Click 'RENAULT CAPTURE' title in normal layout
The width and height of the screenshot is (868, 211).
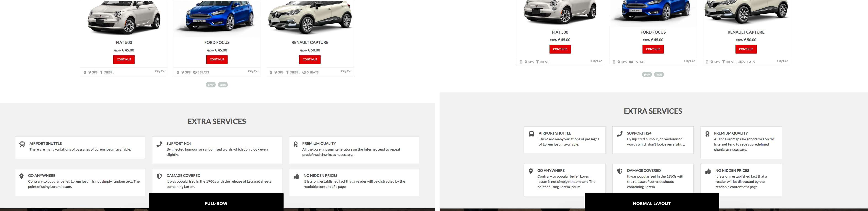pos(746,32)
